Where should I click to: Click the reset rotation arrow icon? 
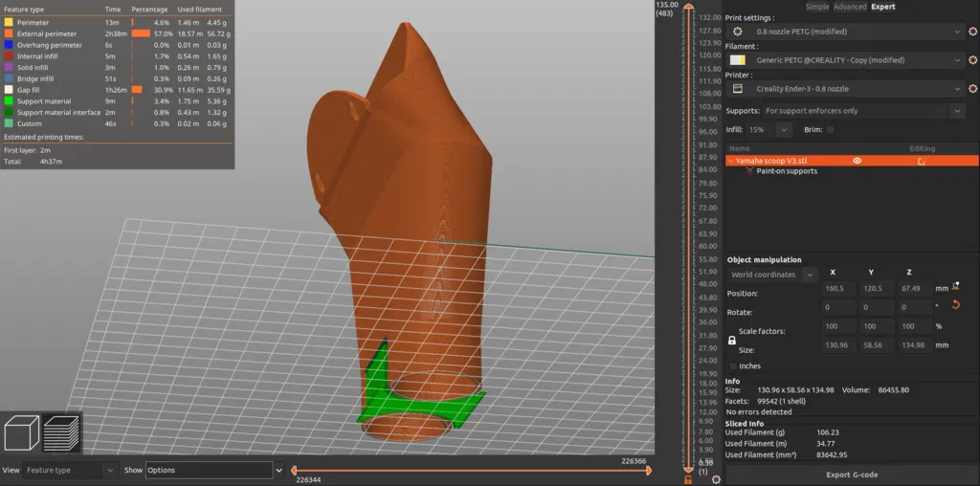tap(955, 304)
